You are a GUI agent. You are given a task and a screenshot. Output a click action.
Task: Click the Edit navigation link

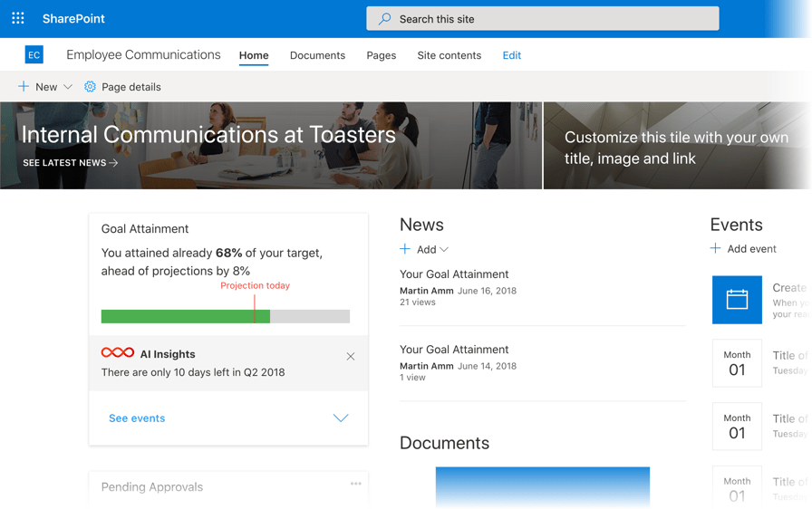coord(512,55)
